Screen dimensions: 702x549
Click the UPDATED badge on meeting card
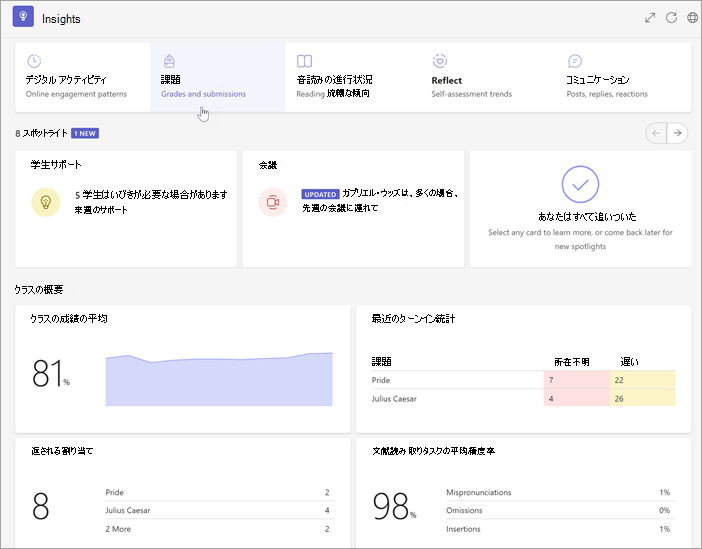pos(320,194)
